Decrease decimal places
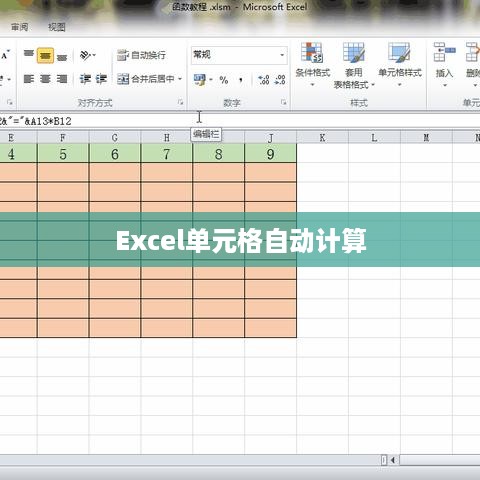The width and height of the screenshot is (480, 480). coord(280,80)
